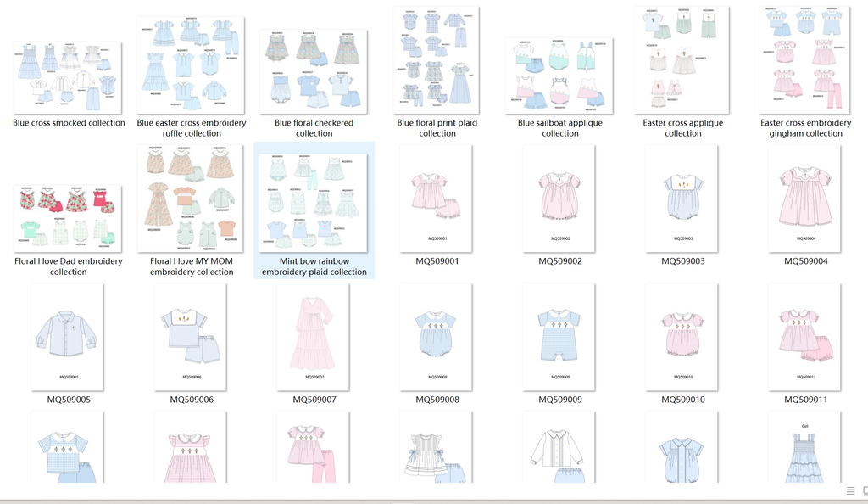
Task: Click the MQ509011 file name label
Action: coord(805,400)
